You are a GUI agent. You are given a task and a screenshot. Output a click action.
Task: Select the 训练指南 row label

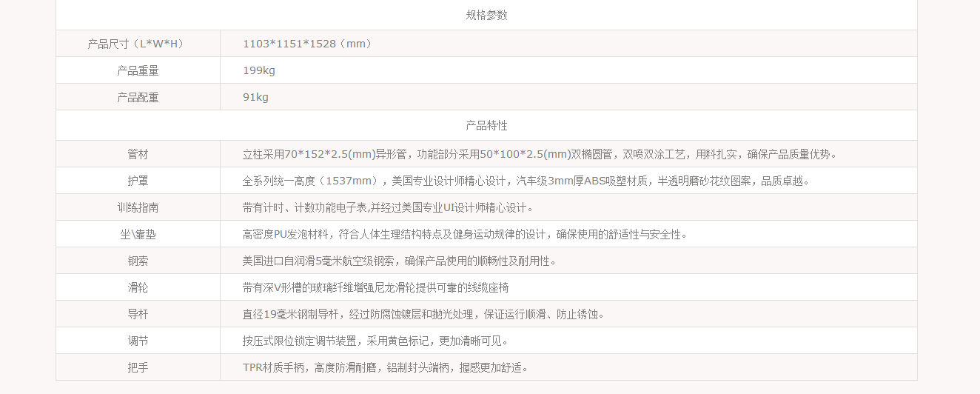[x=138, y=207]
